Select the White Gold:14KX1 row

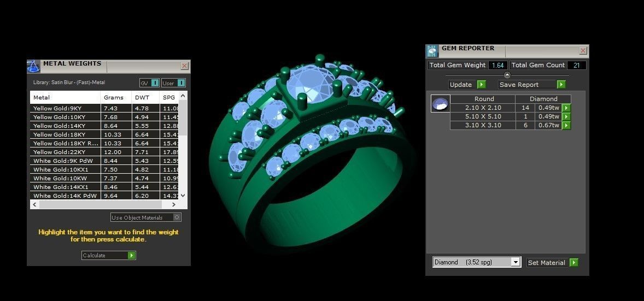tap(105, 187)
